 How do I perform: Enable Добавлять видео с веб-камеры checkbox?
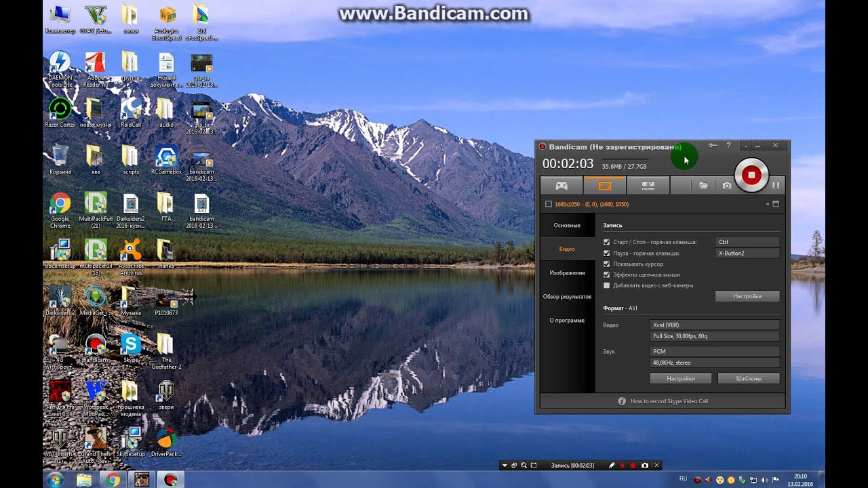click(x=606, y=285)
